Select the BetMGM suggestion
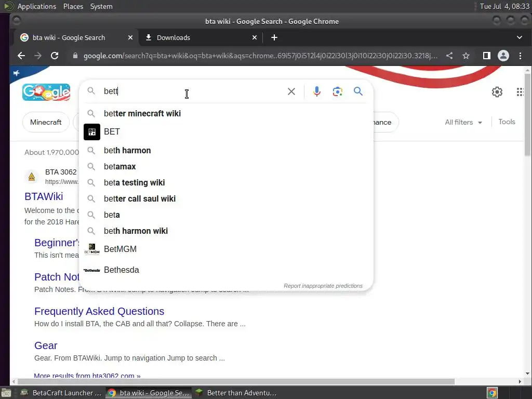Screen dimensions: 532x399 coord(226,249)
